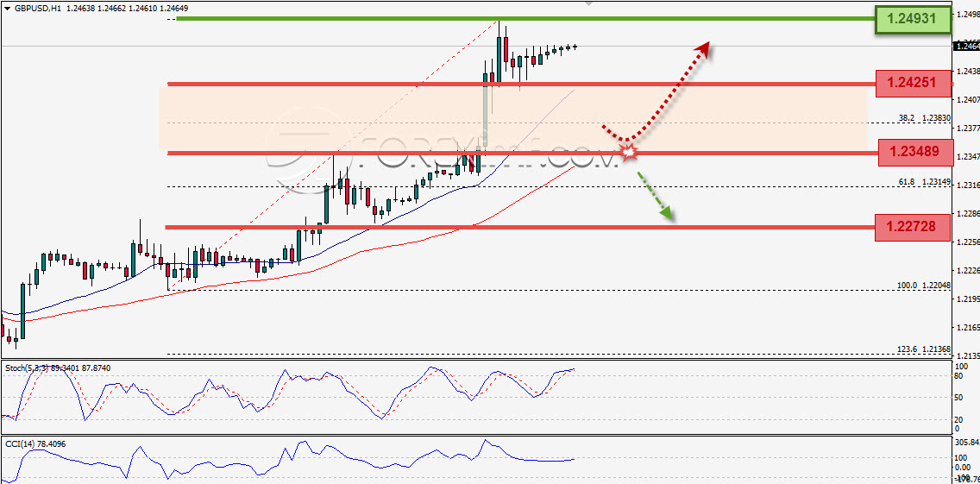Click price axis value 1.2165
Viewport: 980px width, 484px height.
(968, 327)
